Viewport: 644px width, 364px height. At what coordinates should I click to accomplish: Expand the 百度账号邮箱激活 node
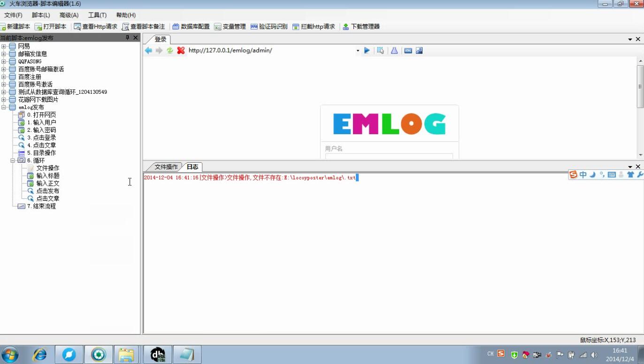[x=4, y=69]
